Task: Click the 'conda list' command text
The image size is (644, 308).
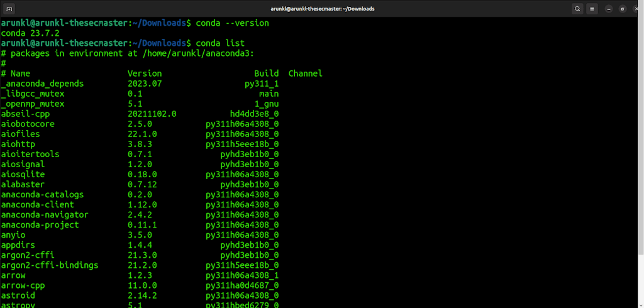Action: pos(220,43)
